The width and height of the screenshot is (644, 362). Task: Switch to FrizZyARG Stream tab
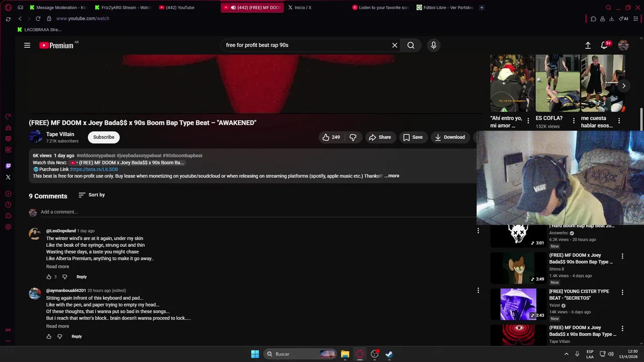coord(123,8)
